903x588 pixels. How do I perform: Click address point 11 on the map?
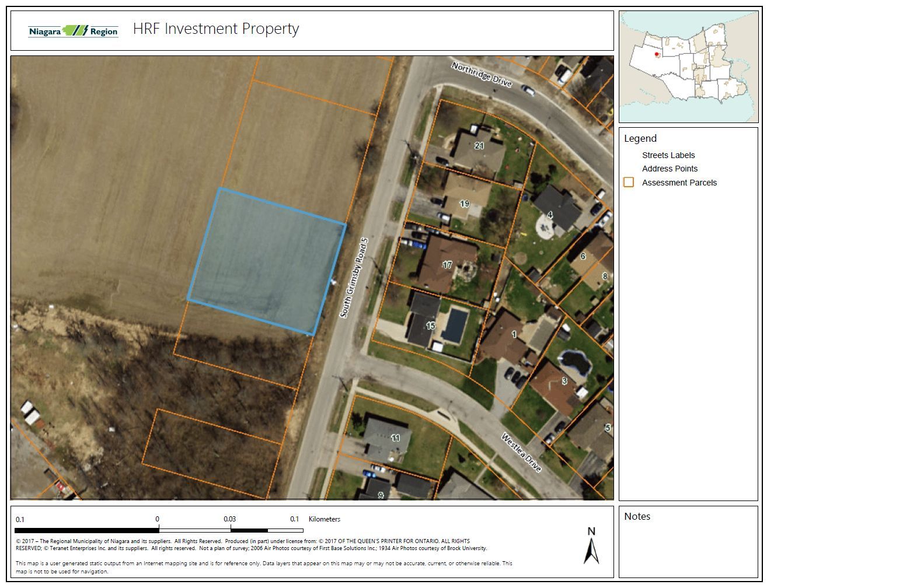pyautogui.click(x=396, y=438)
